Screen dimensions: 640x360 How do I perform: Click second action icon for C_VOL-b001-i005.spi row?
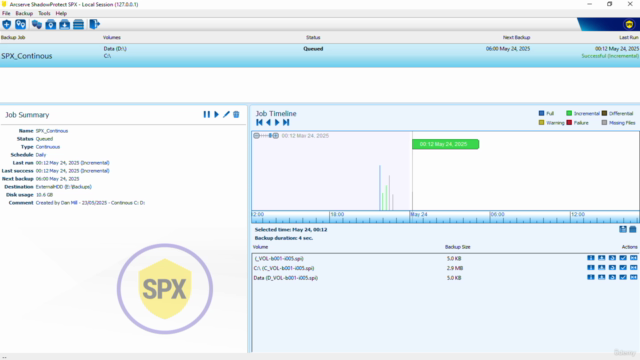pyautogui.click(x=602, y=268)
